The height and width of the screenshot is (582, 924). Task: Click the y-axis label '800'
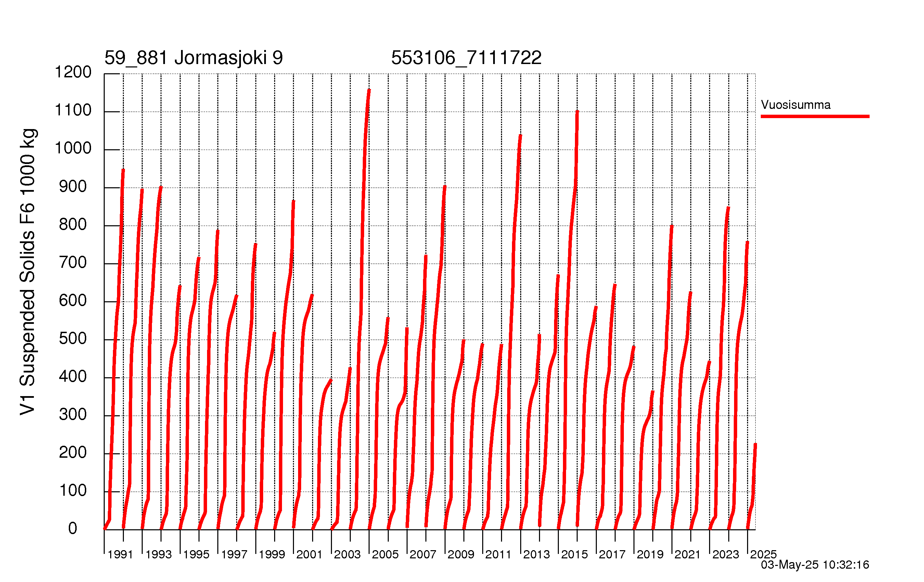coord(73,224)
